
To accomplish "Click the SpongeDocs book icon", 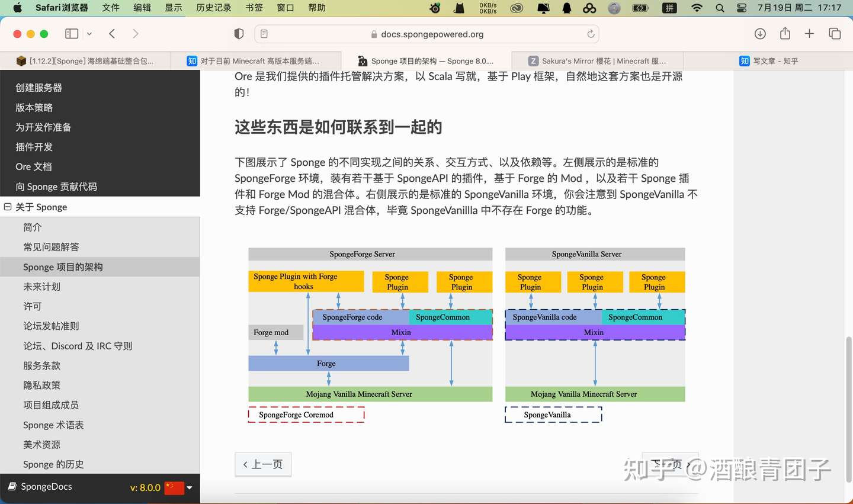I will (12, 487).
